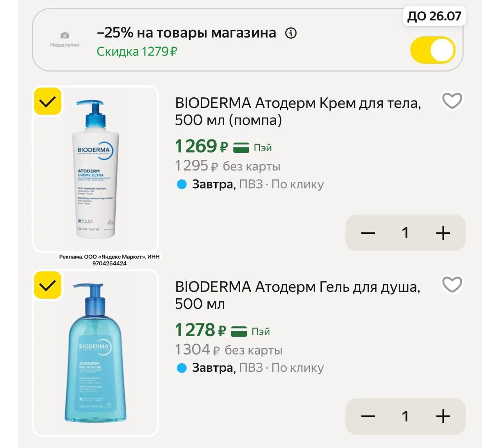Increase body cream quantity with plus

coord(443,233)
